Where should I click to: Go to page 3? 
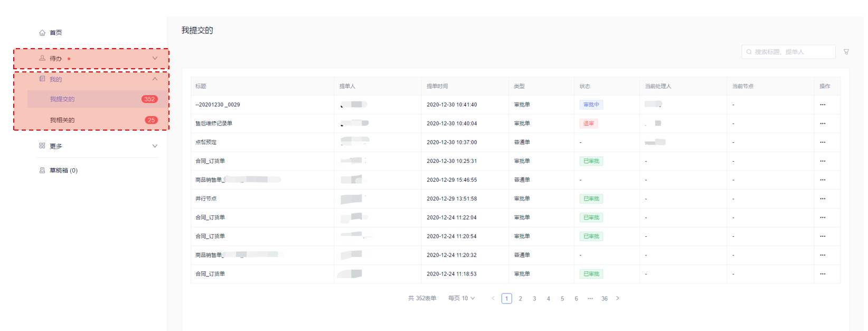[534, 299]
